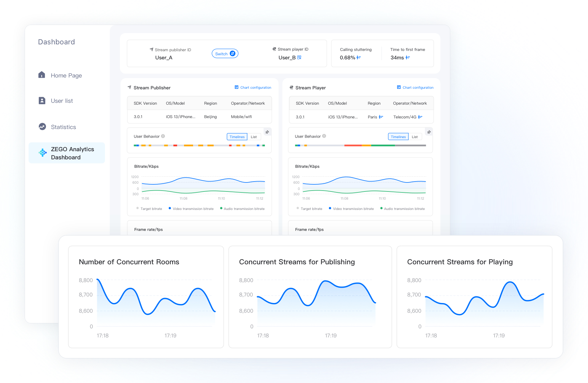Click the Mobile/wifi operator cell
This screenshot has width=588, height=383.
pos(241,117)
